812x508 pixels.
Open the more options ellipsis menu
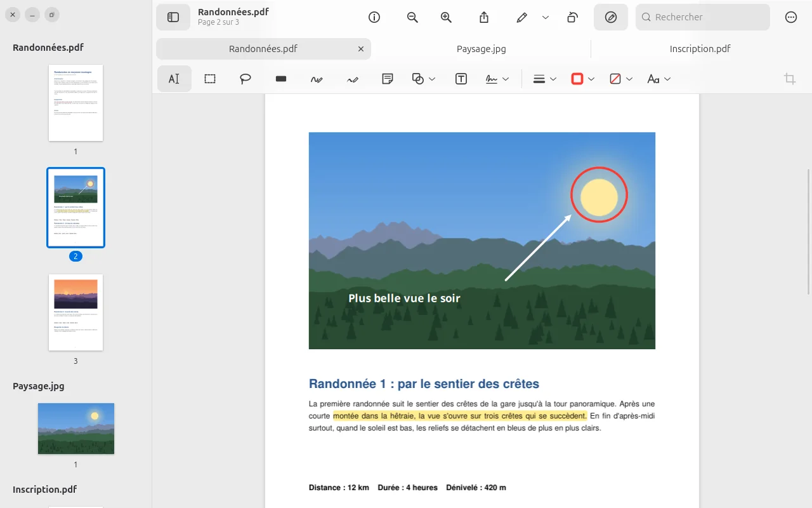pos(791,17)
